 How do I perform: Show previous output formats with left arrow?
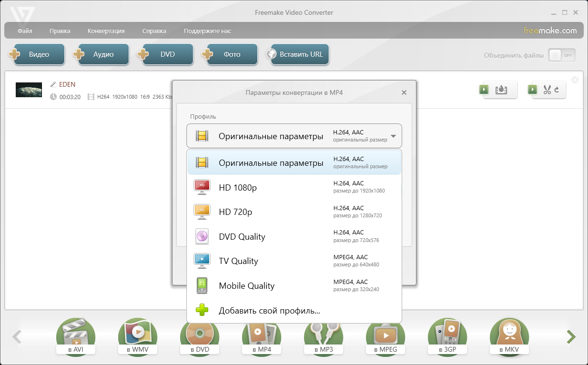point(17,337)
